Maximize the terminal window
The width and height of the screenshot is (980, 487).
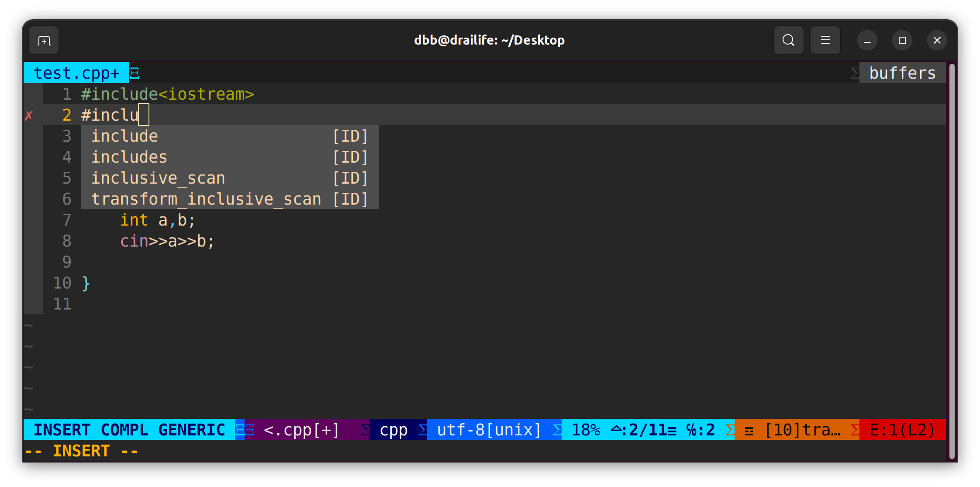(x=902, y=41)
